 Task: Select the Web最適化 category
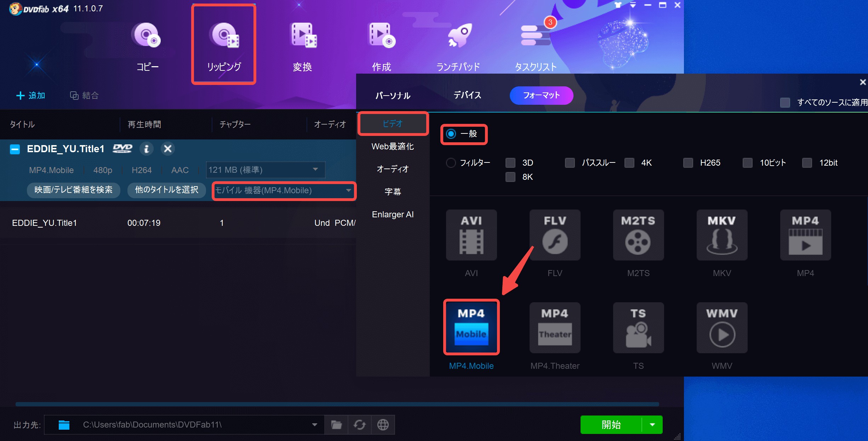click(393, 147)
